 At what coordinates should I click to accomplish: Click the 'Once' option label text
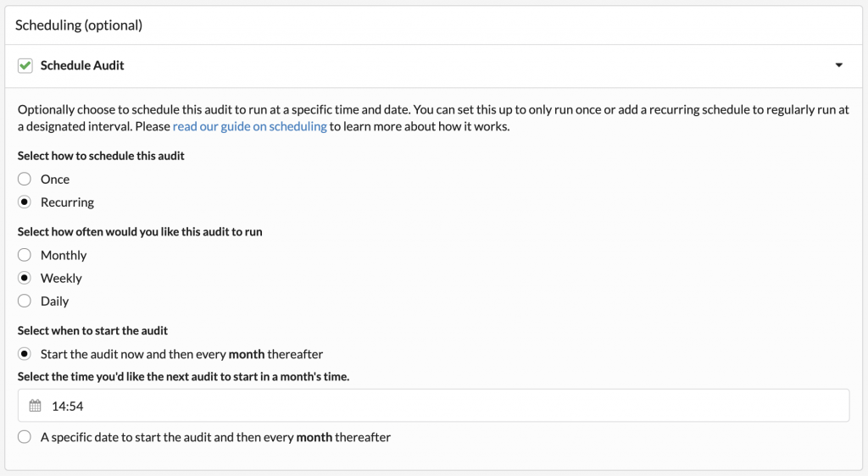[55, 179]
